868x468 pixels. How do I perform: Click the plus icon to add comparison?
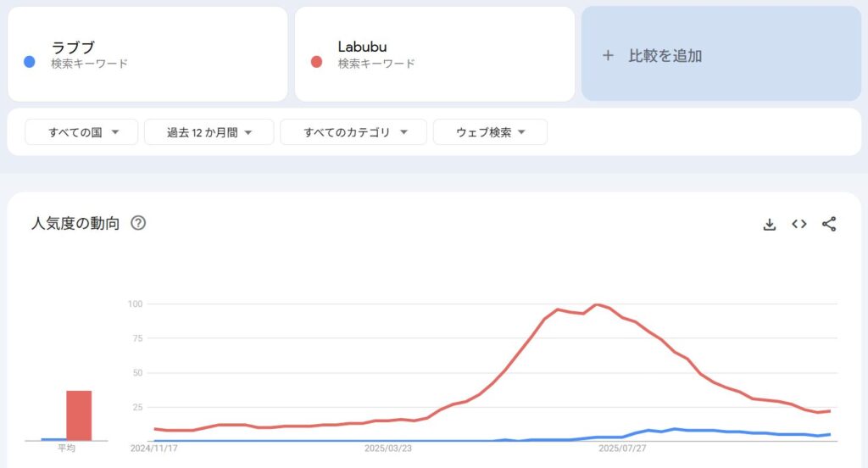tap(607, 56)
